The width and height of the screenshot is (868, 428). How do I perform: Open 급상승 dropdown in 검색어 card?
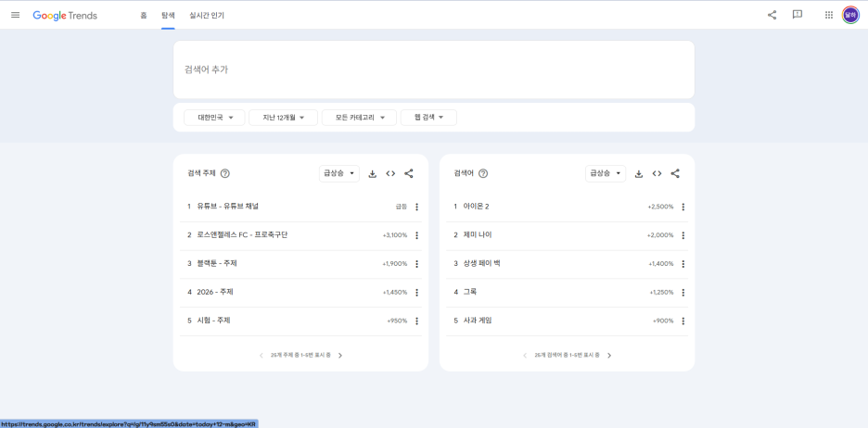[x=606, y=173]
